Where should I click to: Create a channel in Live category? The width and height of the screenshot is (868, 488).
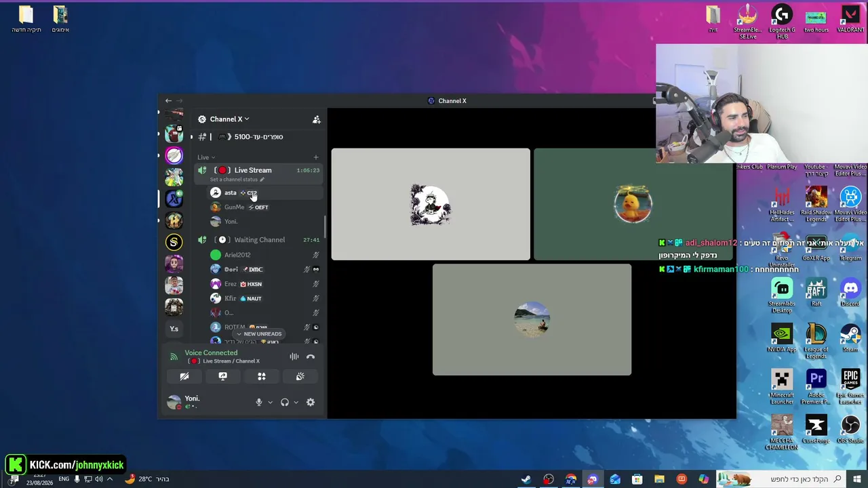tap(315, 157)
